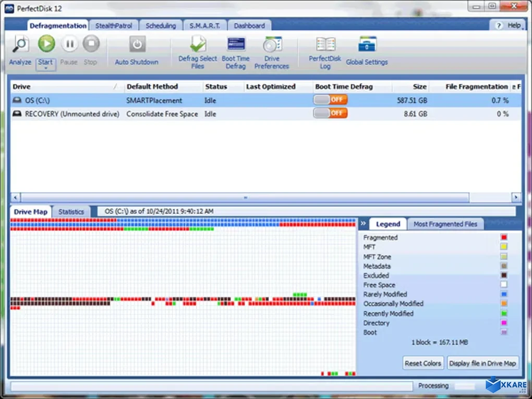This screenshot has height=399, width=532.
Task: Select the Drive Map tab
Action: point(31,212)
